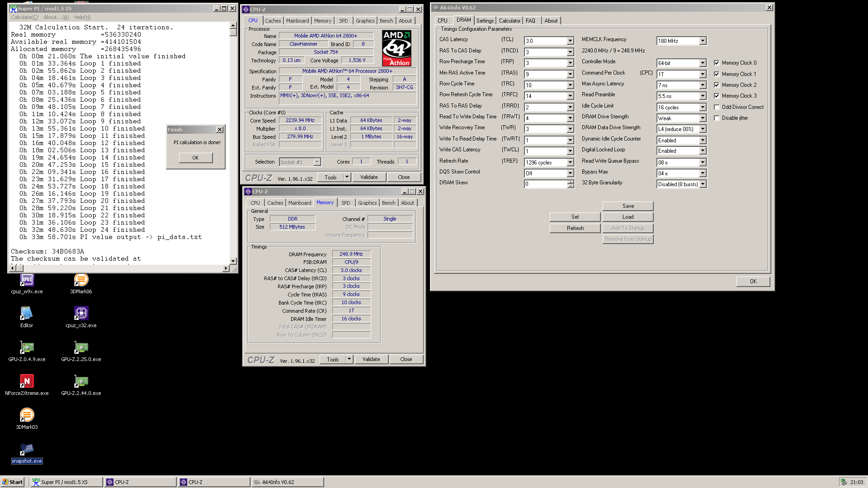
Task: Click Super PI vertical scrollbar thumb
Action: click(x=233, y=32)
